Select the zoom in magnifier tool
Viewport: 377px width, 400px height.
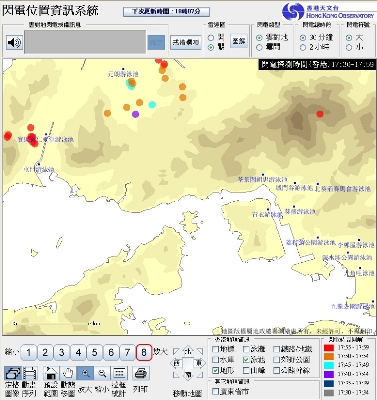[85, 373]
